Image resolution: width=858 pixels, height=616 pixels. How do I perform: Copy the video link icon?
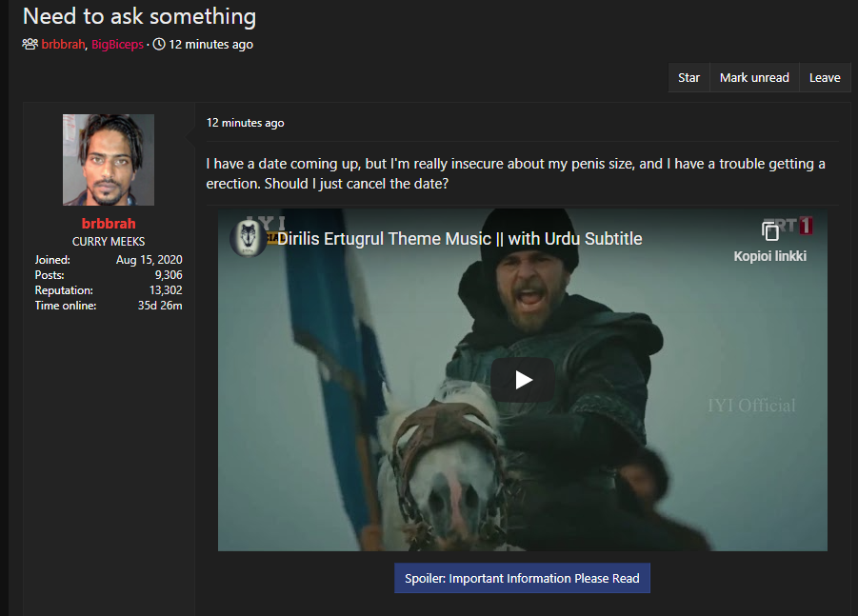pos(770,232)
